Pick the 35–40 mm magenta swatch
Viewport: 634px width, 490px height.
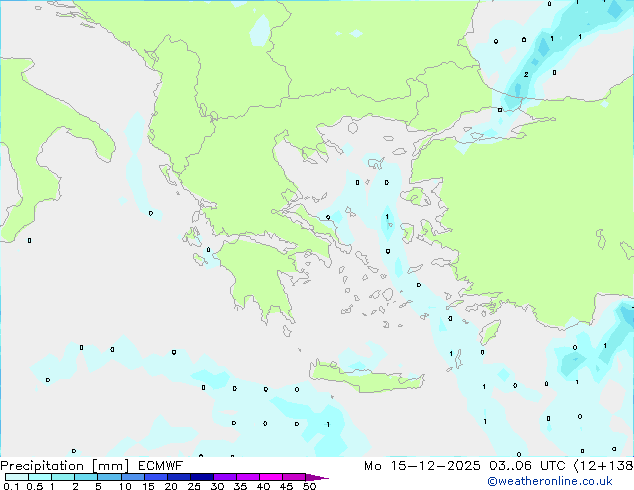(x=247, y=477)
